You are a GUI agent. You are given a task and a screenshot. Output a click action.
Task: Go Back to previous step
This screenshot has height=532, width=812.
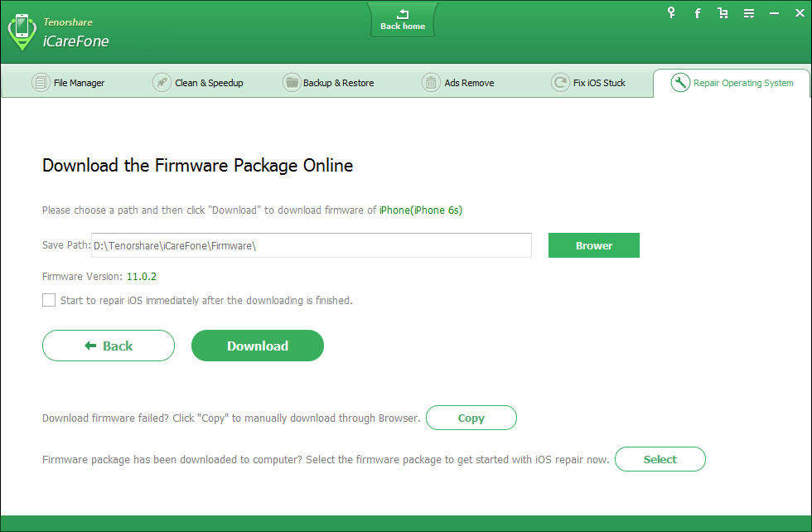[109, 346]
